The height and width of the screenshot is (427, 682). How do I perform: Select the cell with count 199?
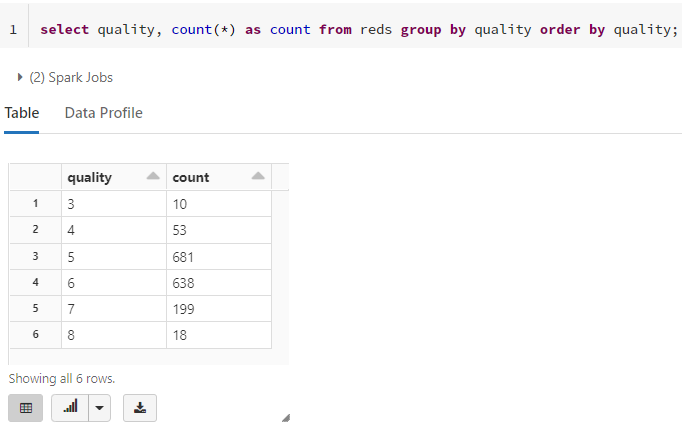(x=219, y=309)
